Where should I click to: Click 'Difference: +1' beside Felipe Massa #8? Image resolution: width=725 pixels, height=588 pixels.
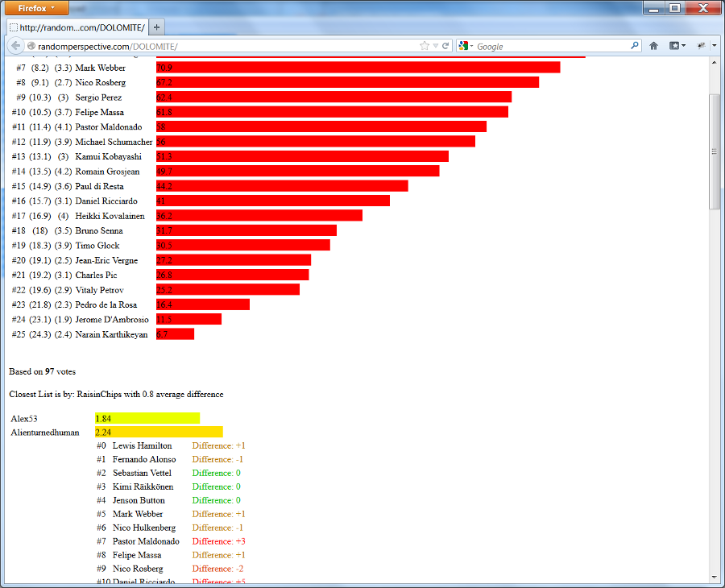tap(218, 555)
